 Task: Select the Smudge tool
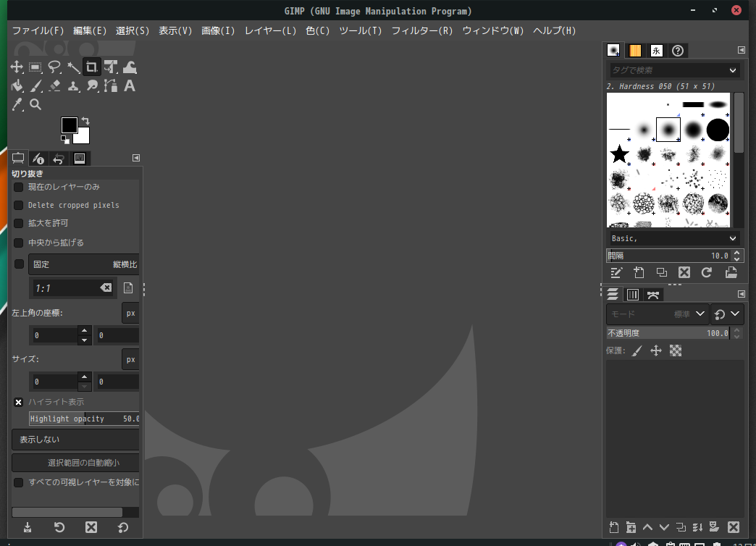92,86
